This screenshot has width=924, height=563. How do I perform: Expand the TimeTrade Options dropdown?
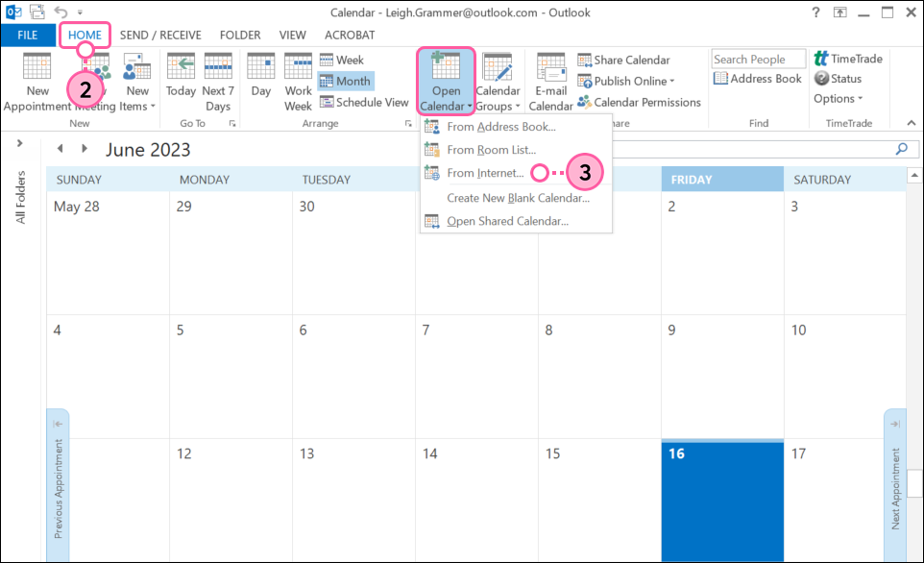(x=838, y=98)
